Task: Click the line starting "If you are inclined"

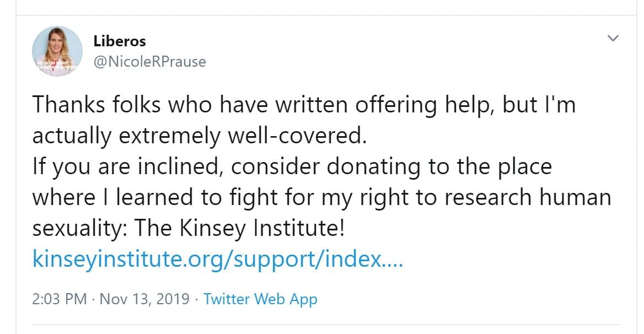Action: (292, 166)
